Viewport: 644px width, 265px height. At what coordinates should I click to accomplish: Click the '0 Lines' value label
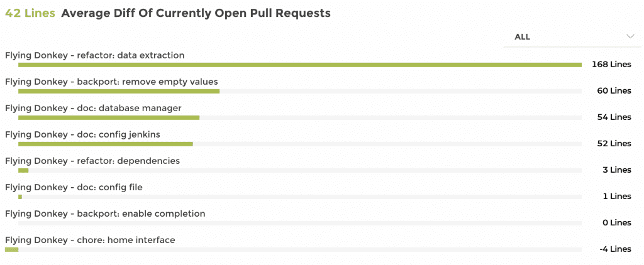click(616, 222)
